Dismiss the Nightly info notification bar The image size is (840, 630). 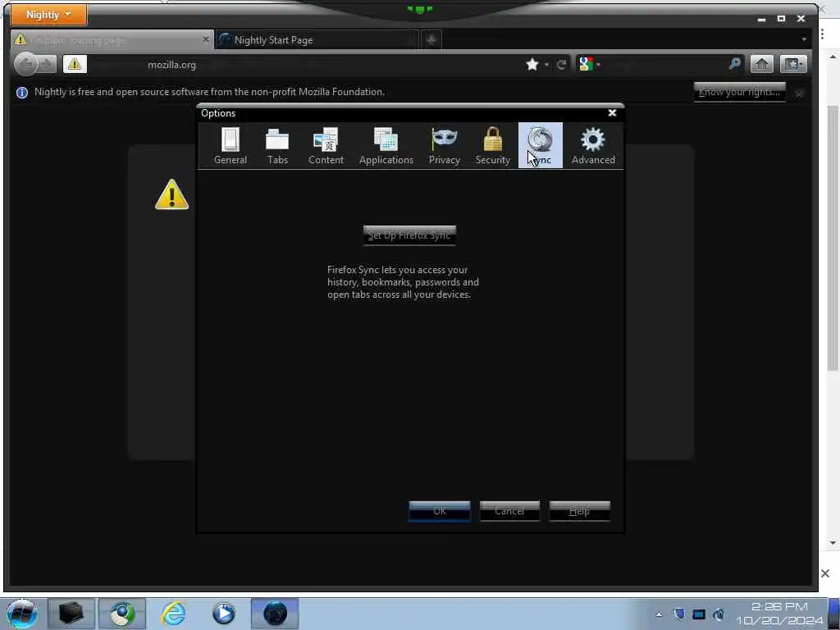click(799, 94)
